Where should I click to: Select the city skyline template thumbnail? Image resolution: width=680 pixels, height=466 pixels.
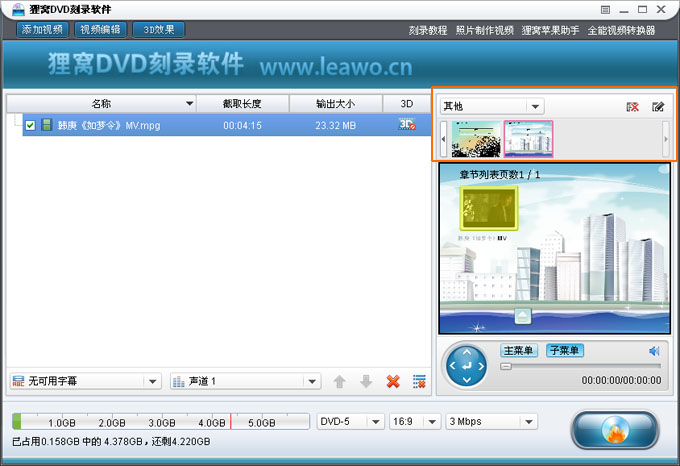click(x=528, y=139)
